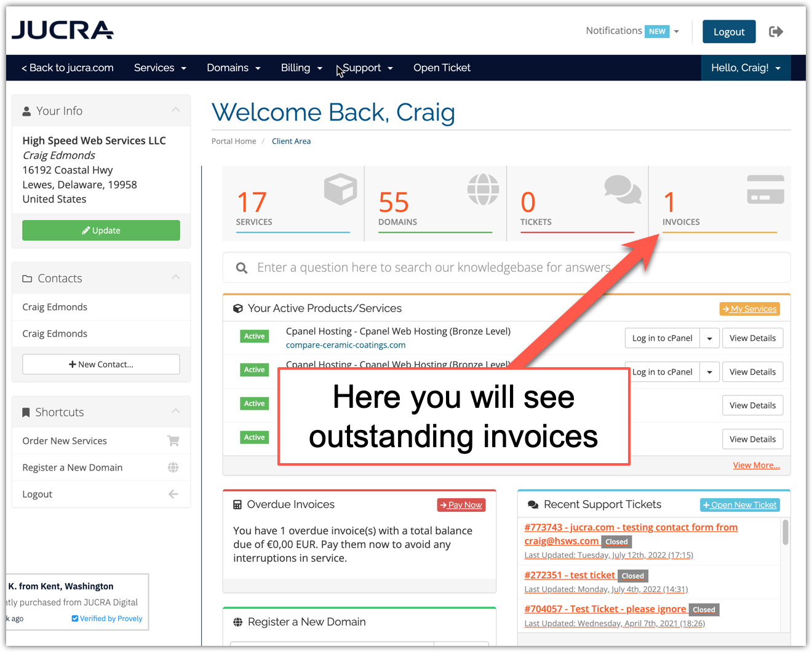
Task: Click the back arrow icon in Logout shortcut
Action: click(173, 494)
